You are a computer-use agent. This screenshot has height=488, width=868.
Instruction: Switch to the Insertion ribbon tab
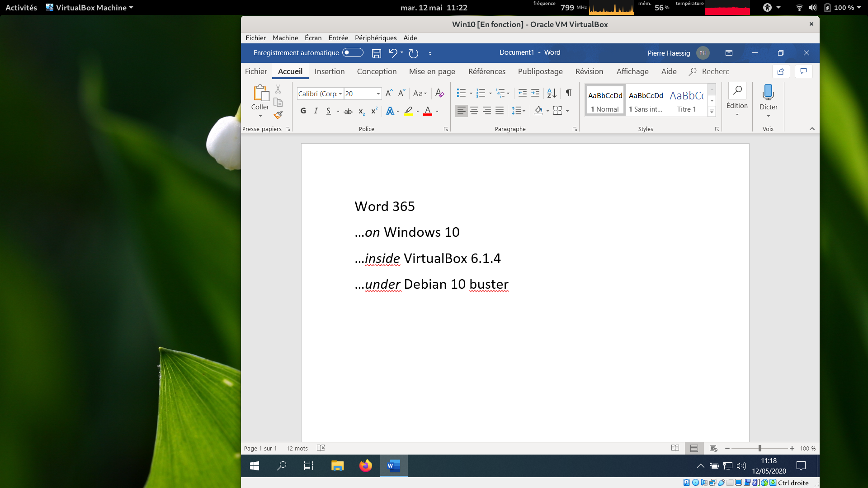tap(330, 71)
